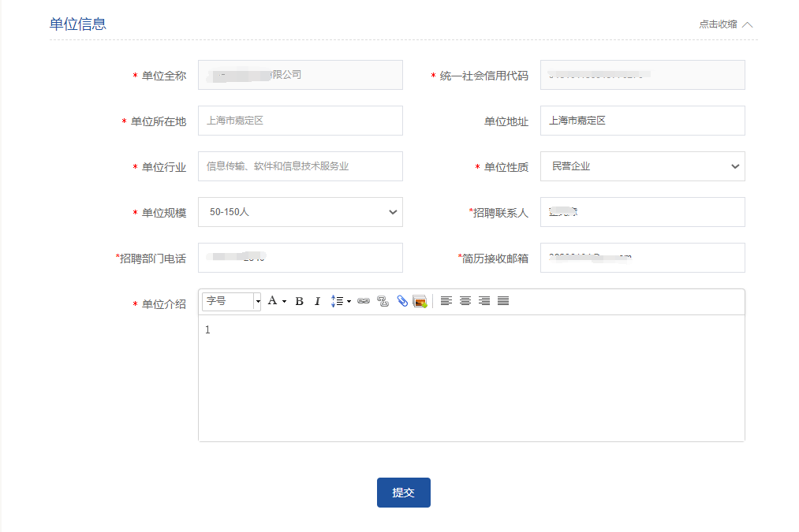Toggle bold formatting in the editor
Image resolution: width=799 pixels, height=532 pixels.
click(x=299, y=301)
